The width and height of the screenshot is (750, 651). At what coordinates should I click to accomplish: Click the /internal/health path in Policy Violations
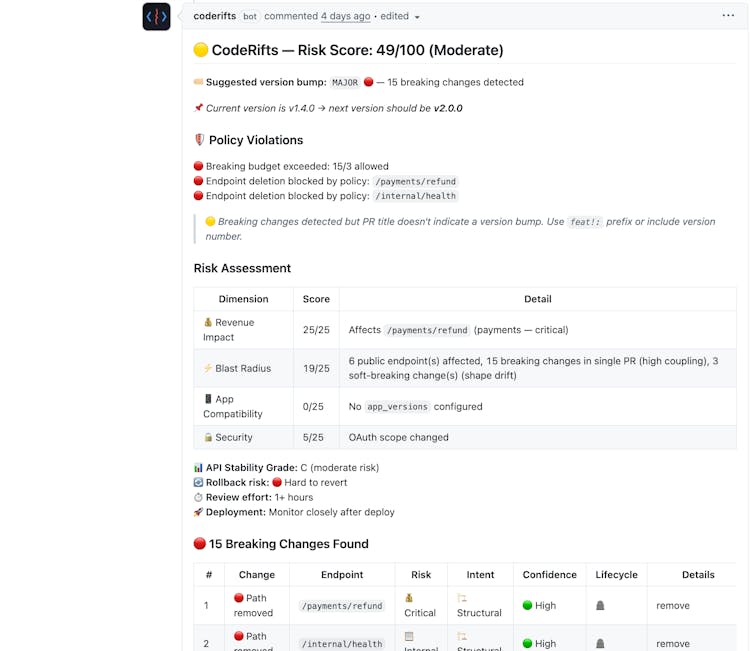pos(414,196)
